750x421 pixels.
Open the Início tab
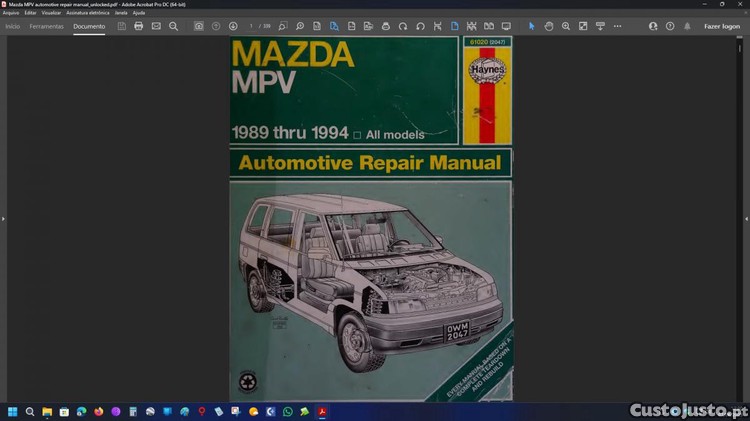pos(13,26)
